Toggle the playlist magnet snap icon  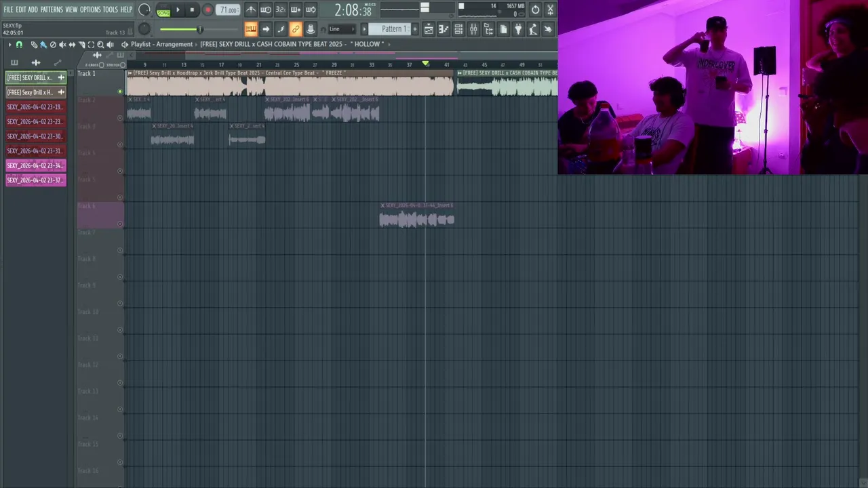[19, 45]
